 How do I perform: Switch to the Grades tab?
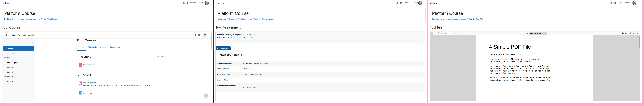103,47
